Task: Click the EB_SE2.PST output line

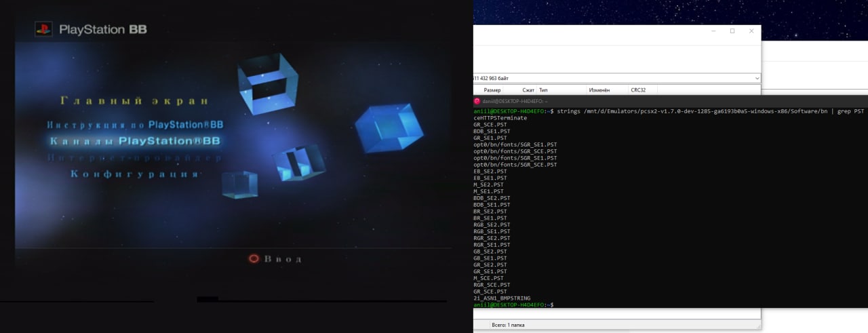Action: [490, 171]
